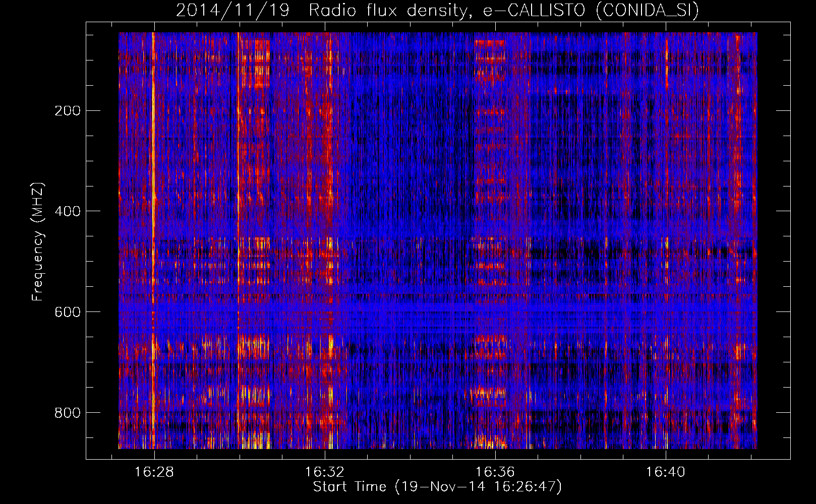
Task: Click the 200 frequency tick label
Action: [x=67, y=110]
